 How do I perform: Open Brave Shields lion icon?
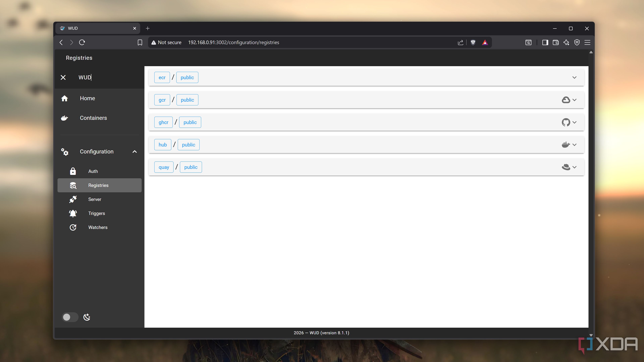click(473, 42)
